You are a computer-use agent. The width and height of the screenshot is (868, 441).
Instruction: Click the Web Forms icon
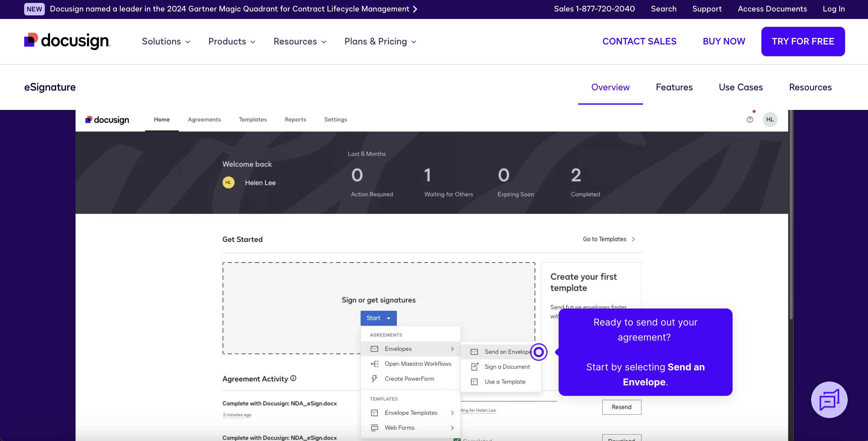(x=374, y=428)
